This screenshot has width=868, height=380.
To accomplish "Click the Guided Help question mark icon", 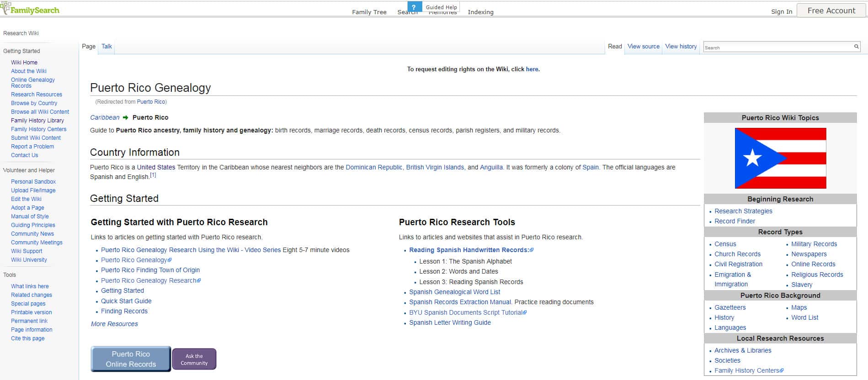I will pyautogui.click(x=414, y=7).
